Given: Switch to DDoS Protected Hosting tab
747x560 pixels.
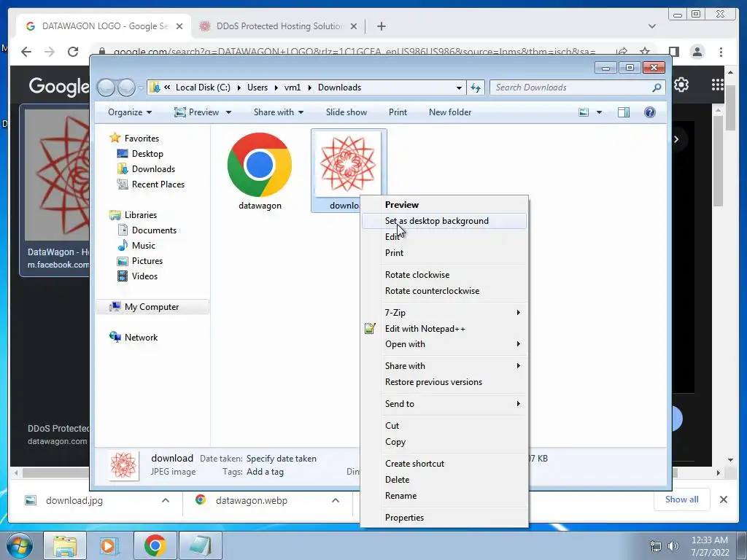Looking at the screenshot, I should [x=279, y=26].
